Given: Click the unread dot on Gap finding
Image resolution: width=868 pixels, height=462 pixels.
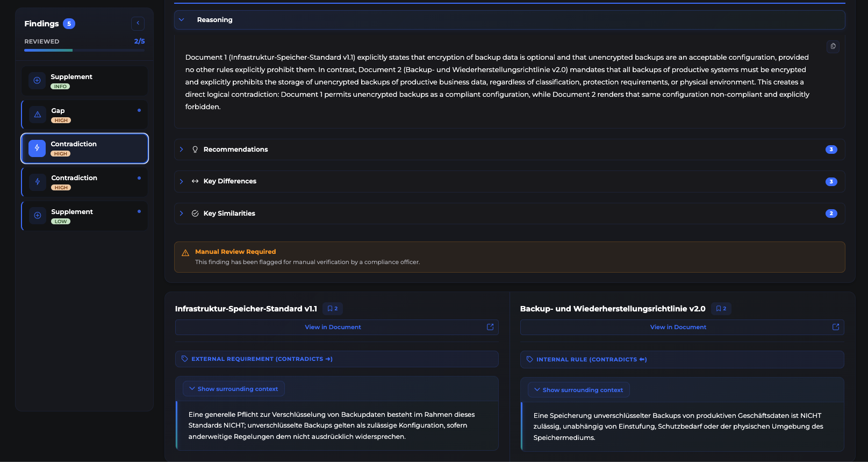Looking at the screenshot, I should click(139, 110).
